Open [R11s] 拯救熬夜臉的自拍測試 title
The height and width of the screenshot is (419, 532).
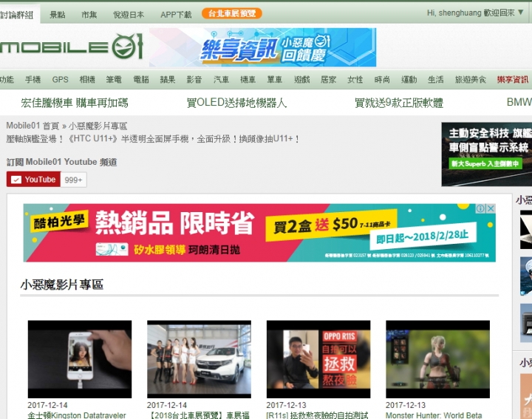(317, 415)
